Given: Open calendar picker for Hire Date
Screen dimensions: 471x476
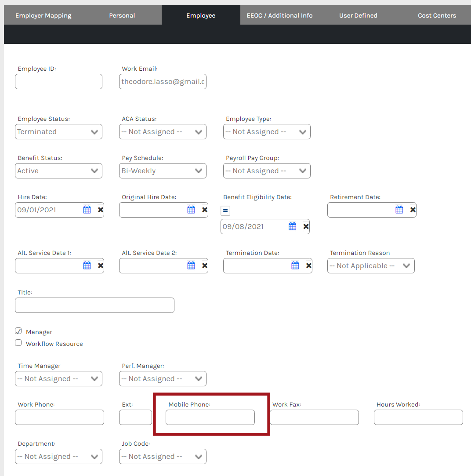Looking at the screenshot, I should [x=87, y=210].
